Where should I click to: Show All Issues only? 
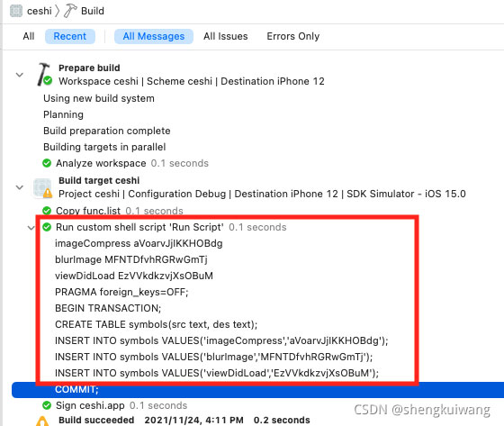pyautogui.click(x=225, y=36)
